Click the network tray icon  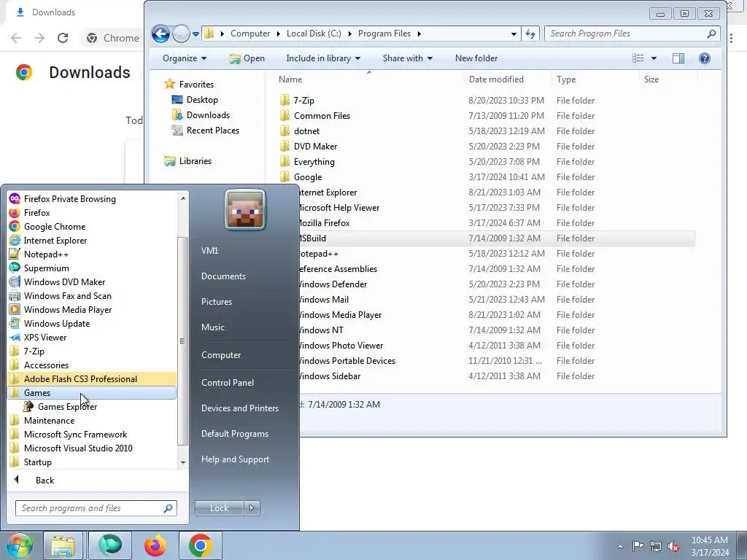tap(656, 546)
